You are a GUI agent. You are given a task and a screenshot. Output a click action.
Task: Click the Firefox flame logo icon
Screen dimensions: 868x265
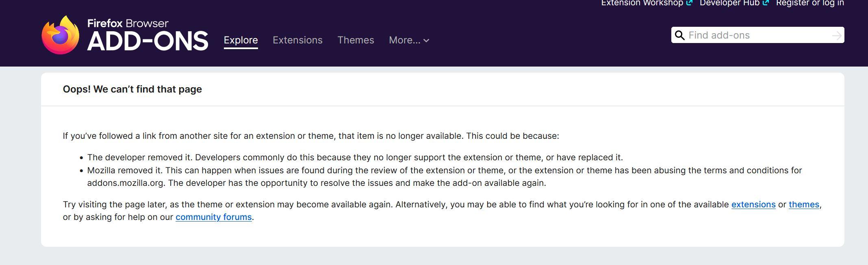60,36
